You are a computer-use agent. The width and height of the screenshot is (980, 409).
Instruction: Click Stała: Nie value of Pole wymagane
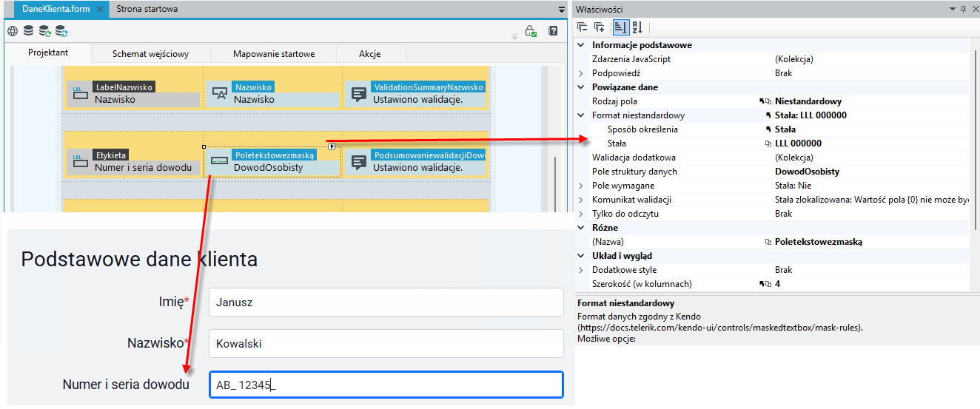tap(793, 186)
